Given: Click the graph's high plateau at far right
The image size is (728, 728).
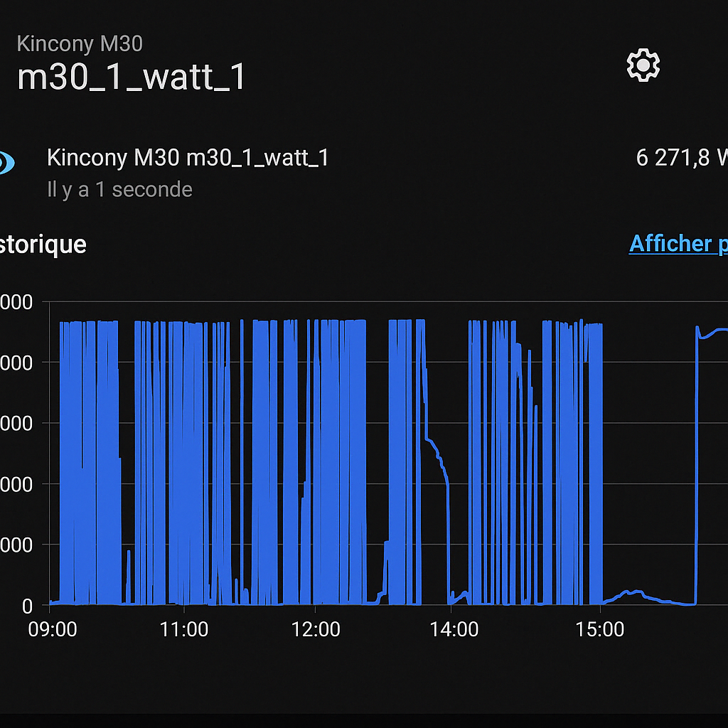Looking at the screenshot, I should pos(715,331).
